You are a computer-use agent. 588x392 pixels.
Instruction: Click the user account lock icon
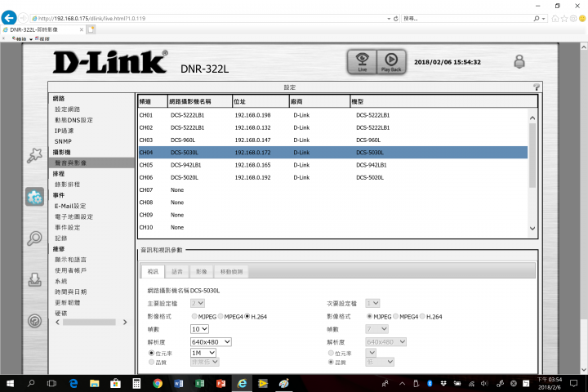tap(519, 61)
